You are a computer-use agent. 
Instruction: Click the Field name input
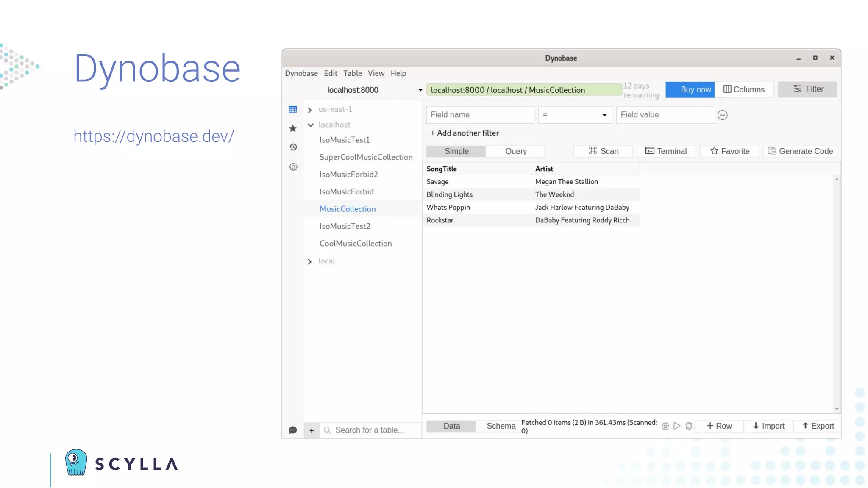click(x=480, y=115)
